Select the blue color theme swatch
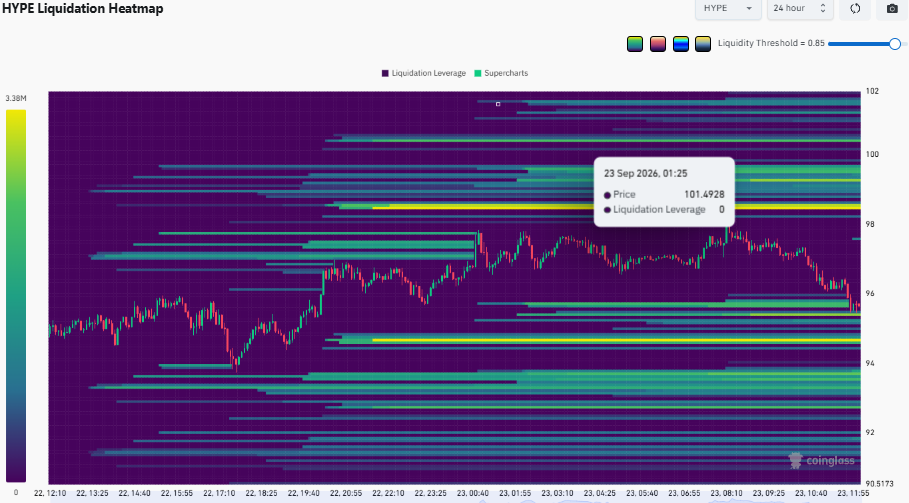The height and width of the screenshot is (503, 909). tap(681, 43)
